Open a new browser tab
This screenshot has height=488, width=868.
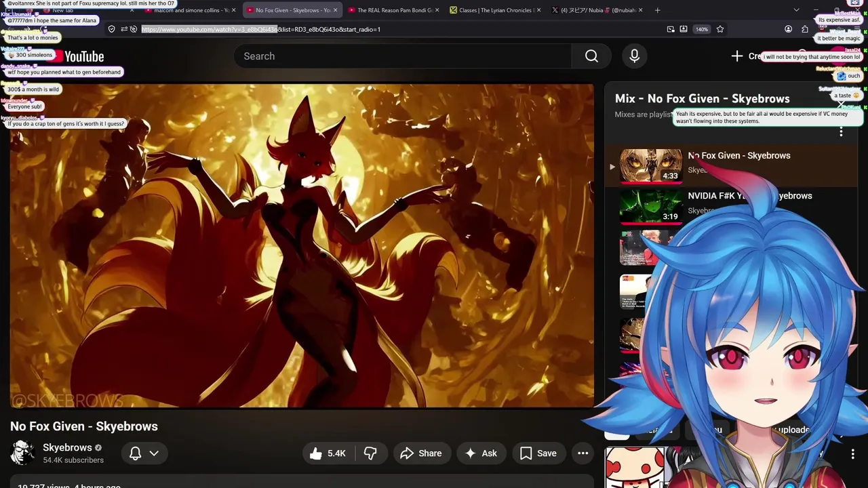[x=658, y=10]
